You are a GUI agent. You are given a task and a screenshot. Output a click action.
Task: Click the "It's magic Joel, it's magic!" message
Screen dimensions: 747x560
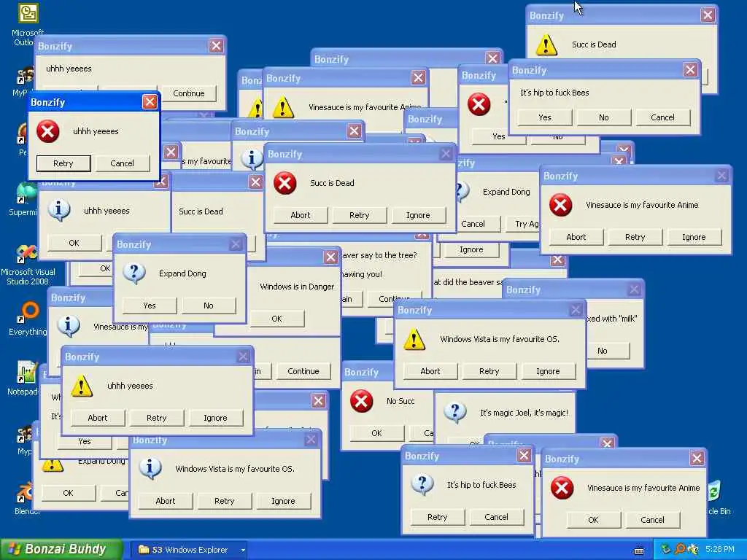point(524,413)
